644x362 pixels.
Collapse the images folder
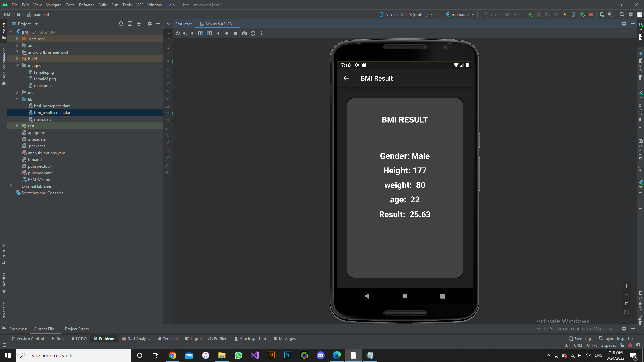[x=17, y=65]
